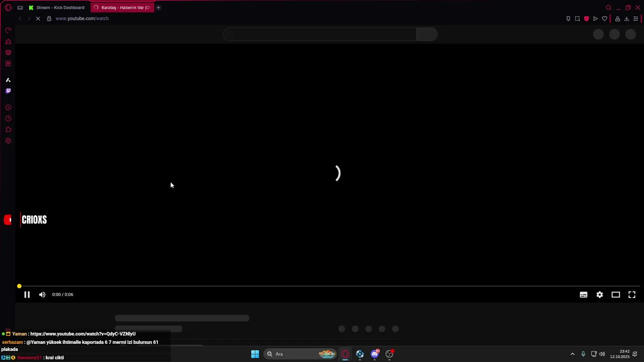This screenshot has width=644, height=362.
Task: Open the round taskbar app with red dot
Action: tap(389, 354)
